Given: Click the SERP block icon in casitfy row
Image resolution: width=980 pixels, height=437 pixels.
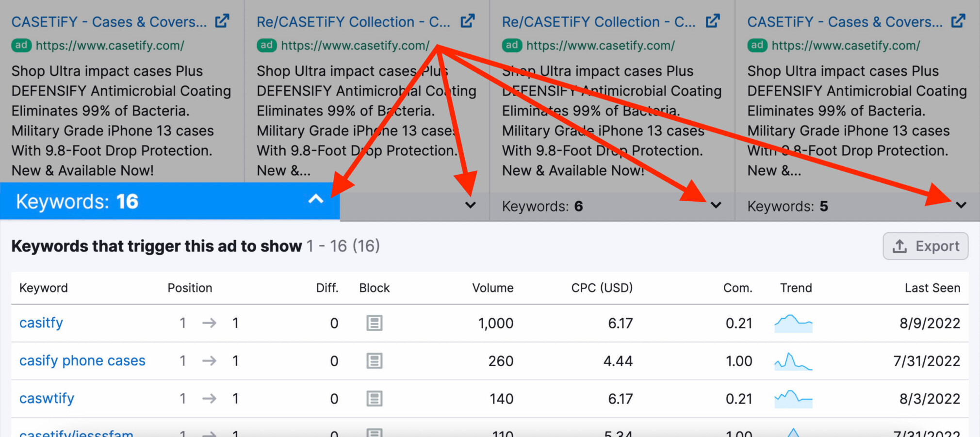Looking at the screenshot, I should [x=375, y=323].
